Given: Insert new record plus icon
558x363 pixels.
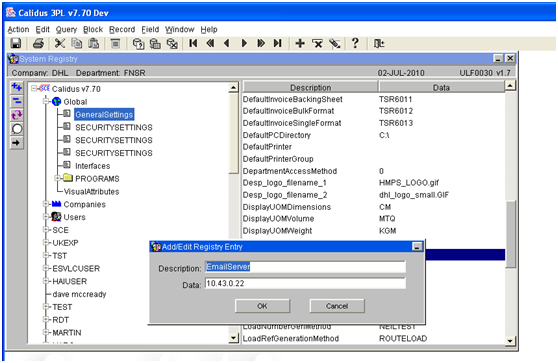Looking at the screenshot, I should point(300,43).
